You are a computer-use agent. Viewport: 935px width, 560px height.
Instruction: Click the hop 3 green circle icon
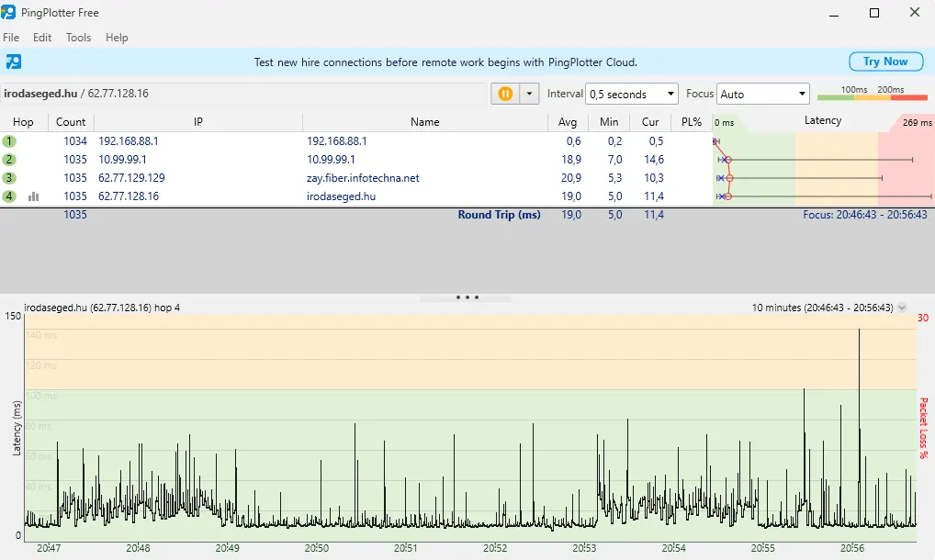(9, 178)
